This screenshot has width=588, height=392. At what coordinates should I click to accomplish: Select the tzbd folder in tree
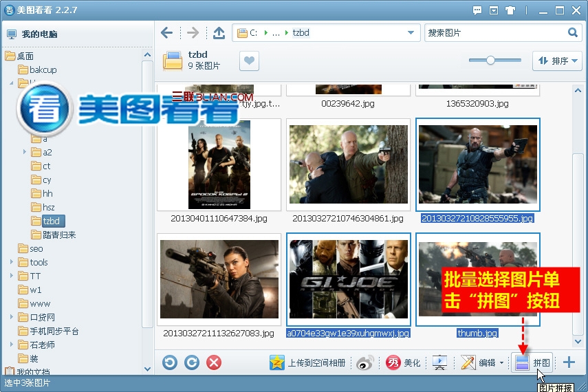pos(47,221)
